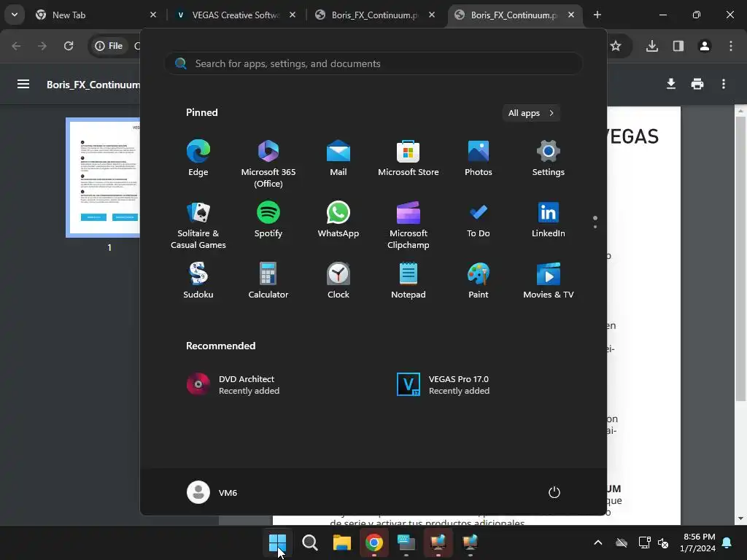The image size is (747, 560).
Task: Open PDF viewer more actions menu
Action: [723, 84]
